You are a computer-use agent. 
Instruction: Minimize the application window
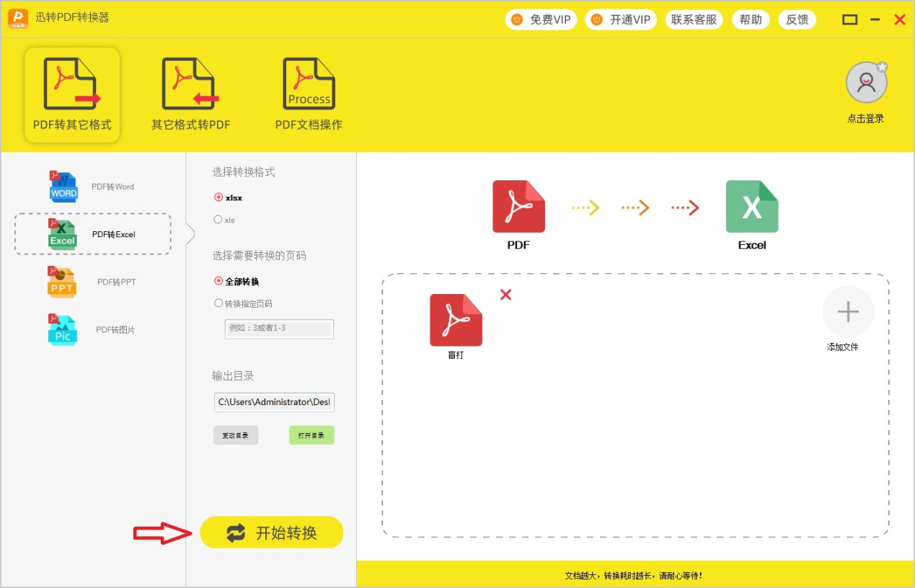coord(875,20)
